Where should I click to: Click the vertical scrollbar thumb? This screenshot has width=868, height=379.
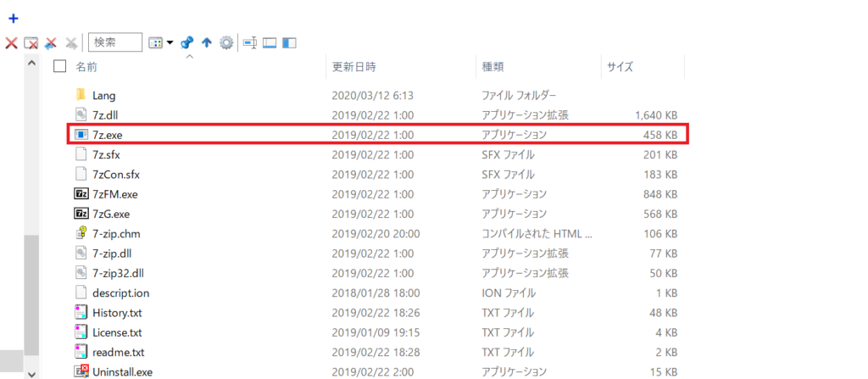point(31,294)
